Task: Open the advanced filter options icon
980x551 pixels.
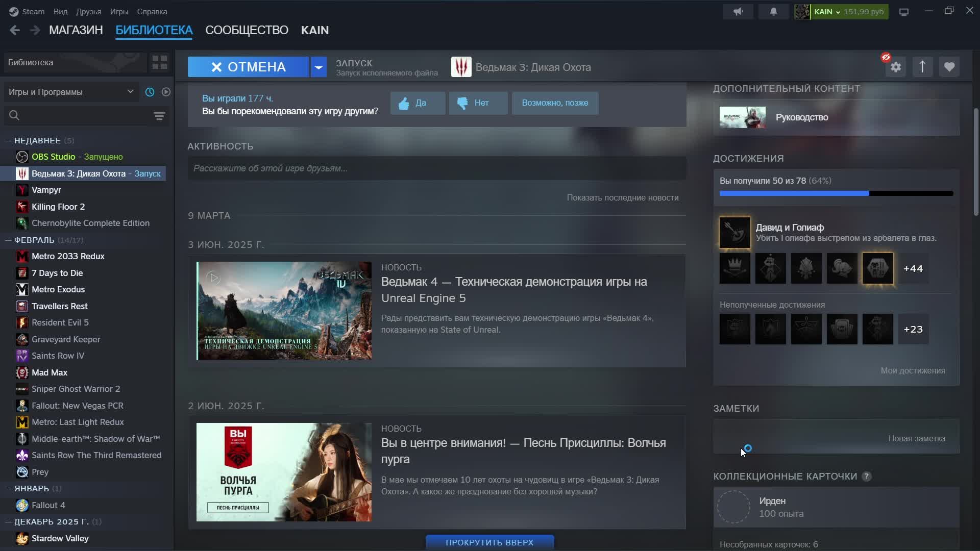Action: click(x=159, y=116)
